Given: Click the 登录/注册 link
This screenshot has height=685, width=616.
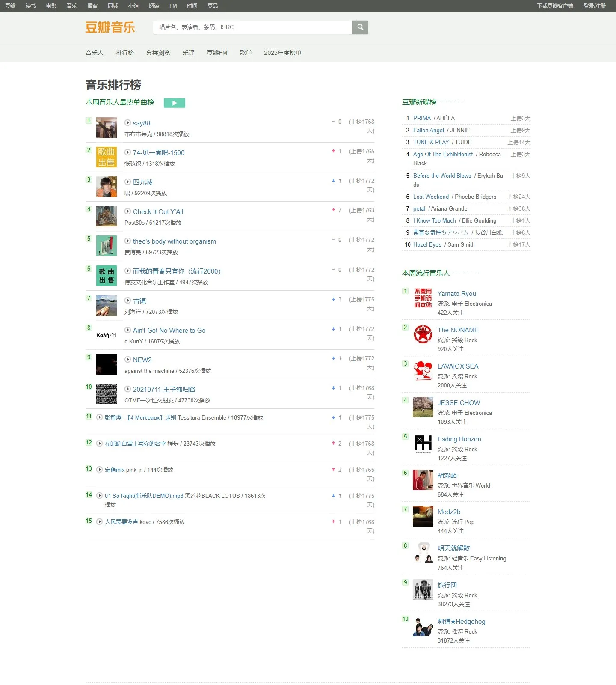Looking at the screenshot, I should (595, 6).
